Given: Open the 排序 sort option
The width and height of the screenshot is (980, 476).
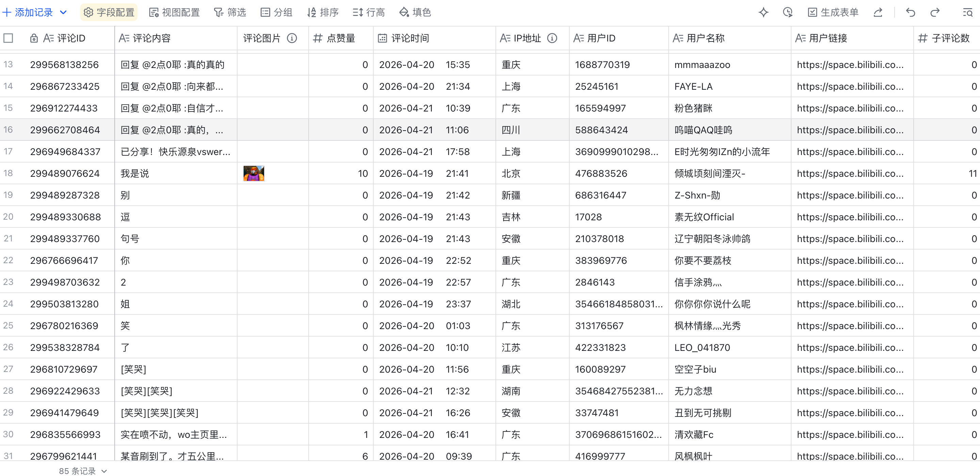Looking at the screenshot, I should click(x=323, y=13).
